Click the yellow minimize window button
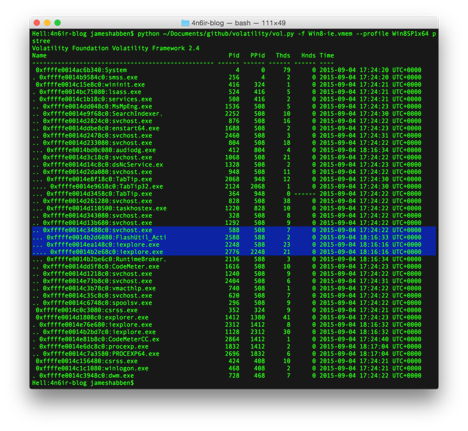468x431 pixels. 47,23
